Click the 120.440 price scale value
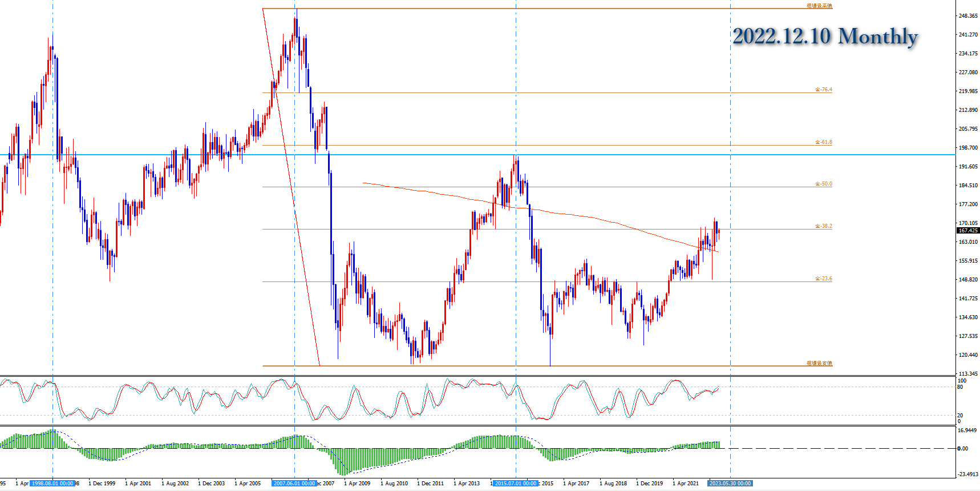This screenshot has width=980, height=491. (968, 355)
